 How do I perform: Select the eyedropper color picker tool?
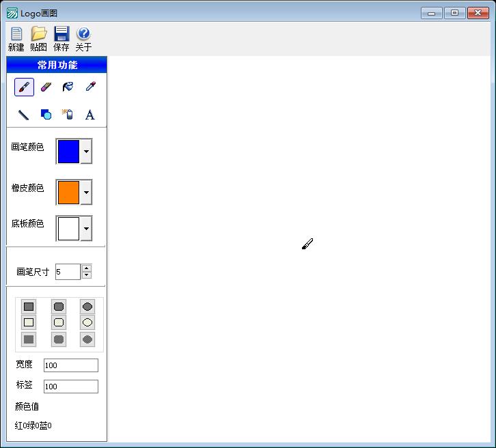(90, 86)
